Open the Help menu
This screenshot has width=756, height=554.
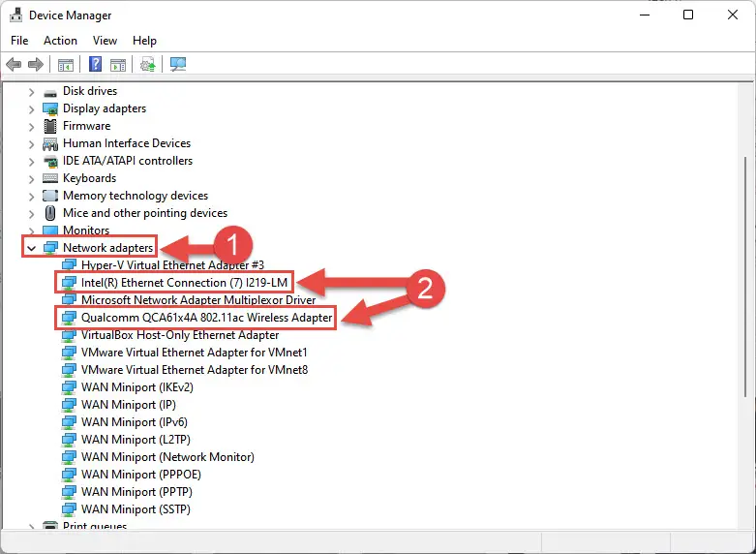[x=144, y=41]
